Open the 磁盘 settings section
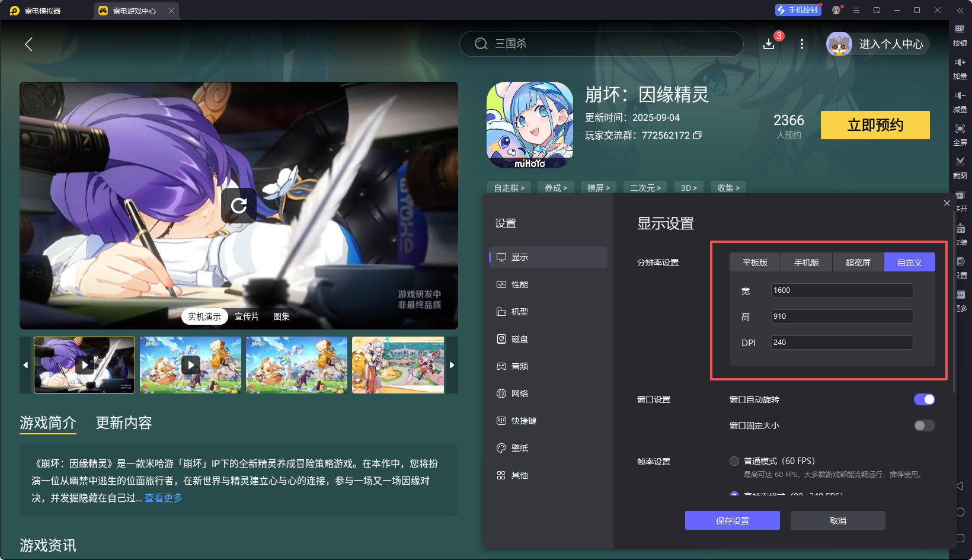 coord(548,339)
